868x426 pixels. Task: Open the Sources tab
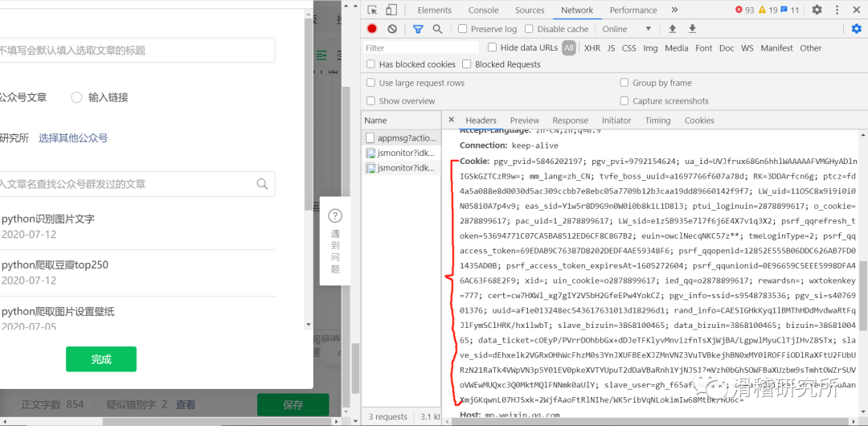(530, 10)
